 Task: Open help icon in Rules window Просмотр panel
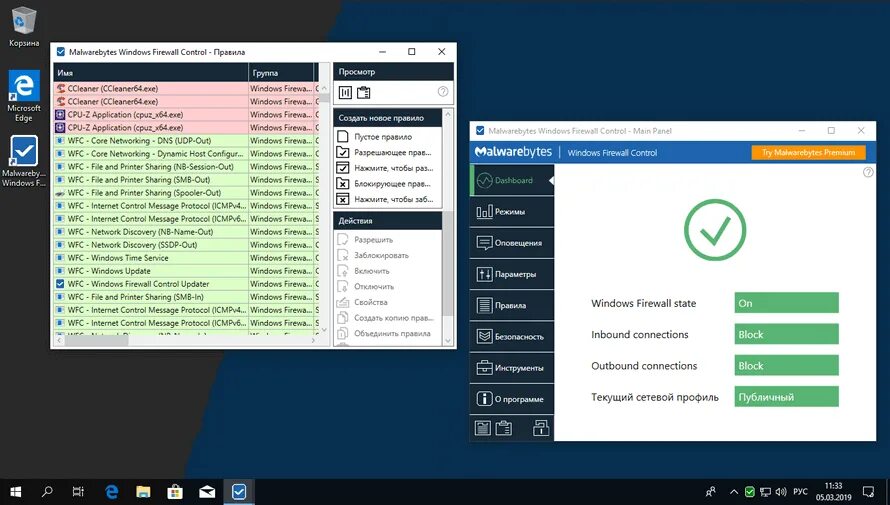coord(443,91)
